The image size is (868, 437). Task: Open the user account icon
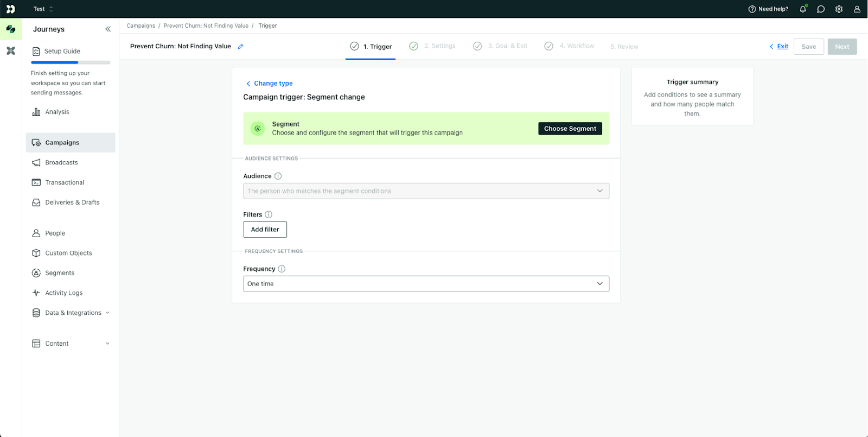tap(857, 9)
